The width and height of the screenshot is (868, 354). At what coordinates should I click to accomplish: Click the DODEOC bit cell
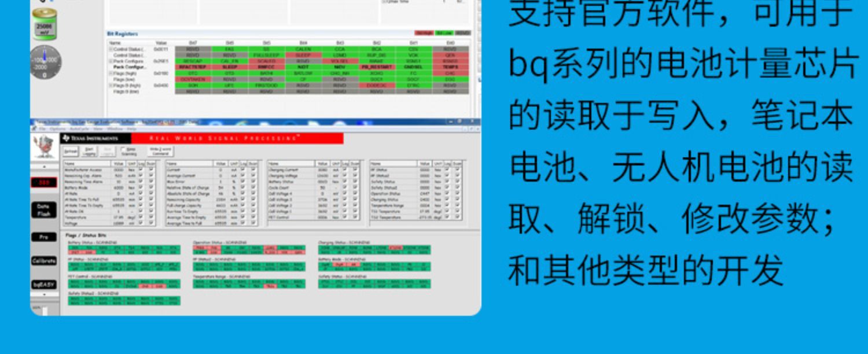pyautogui.click(x=377, y=86)
